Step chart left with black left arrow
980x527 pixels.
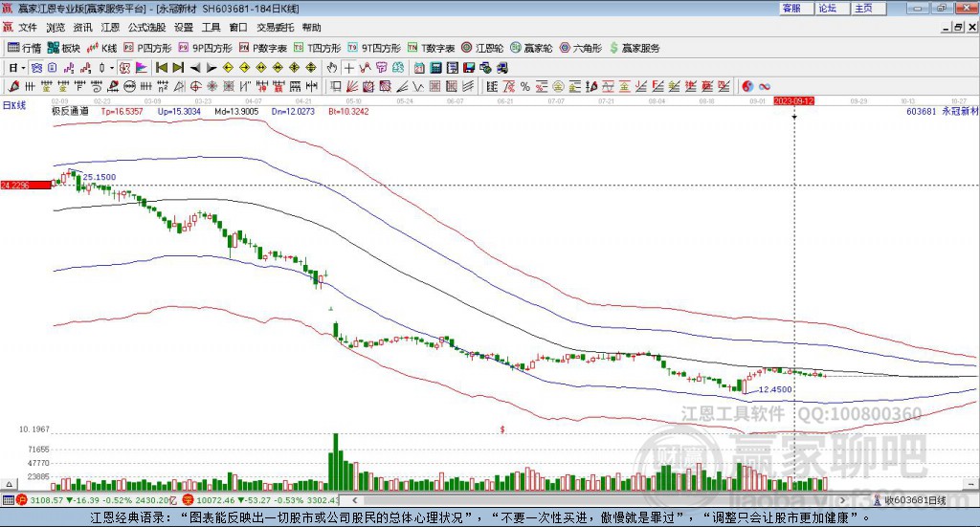point(195,68)
